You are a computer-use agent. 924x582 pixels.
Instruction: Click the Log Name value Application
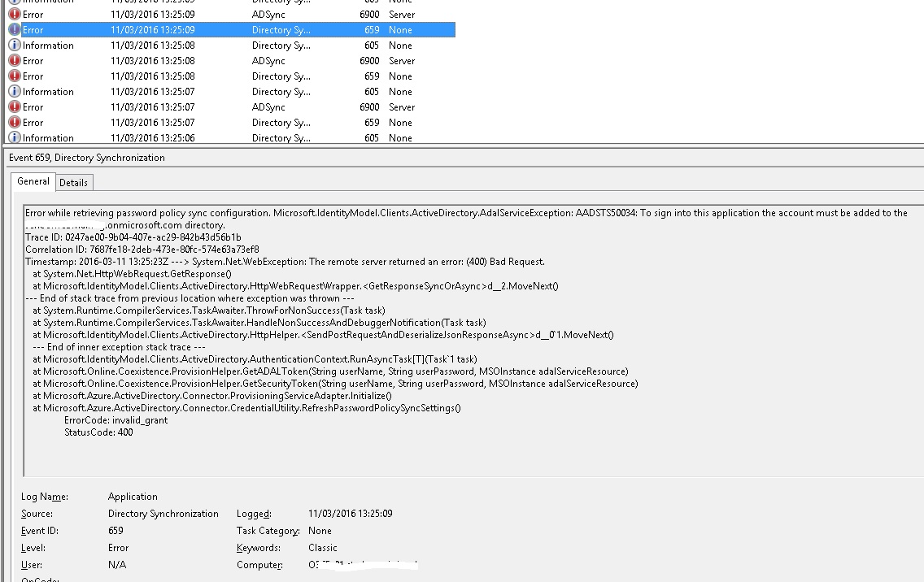pos(133,496)
